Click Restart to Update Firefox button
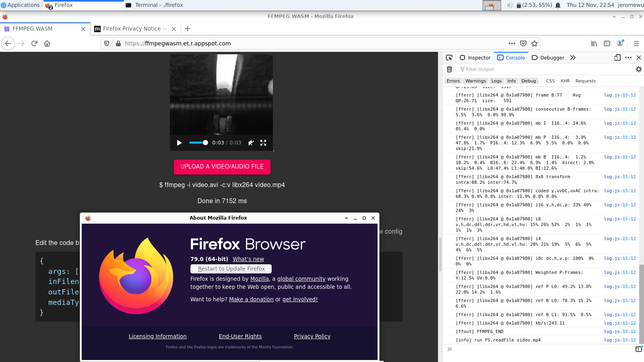This screenshot has height=362, width=644. click(231, 269)
